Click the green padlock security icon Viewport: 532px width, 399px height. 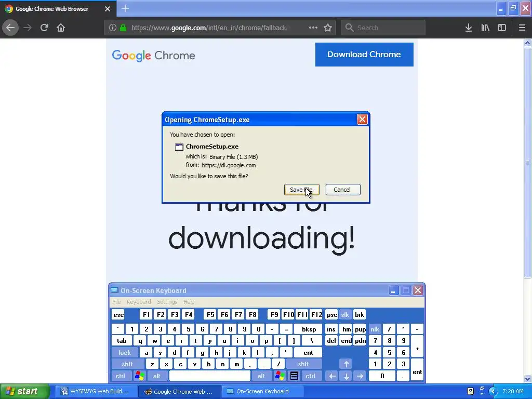point(123,28)
